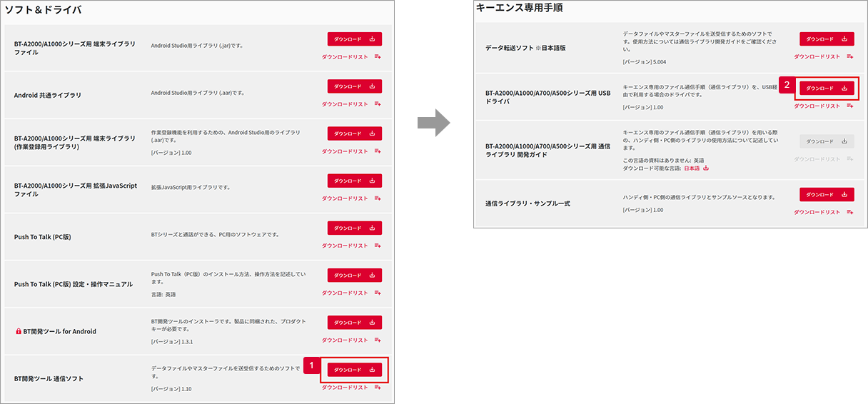Open ダウンロードリスト link under USB ドライバ button
The width and height of the screenshot is (868, 404).
coord(817,106)
